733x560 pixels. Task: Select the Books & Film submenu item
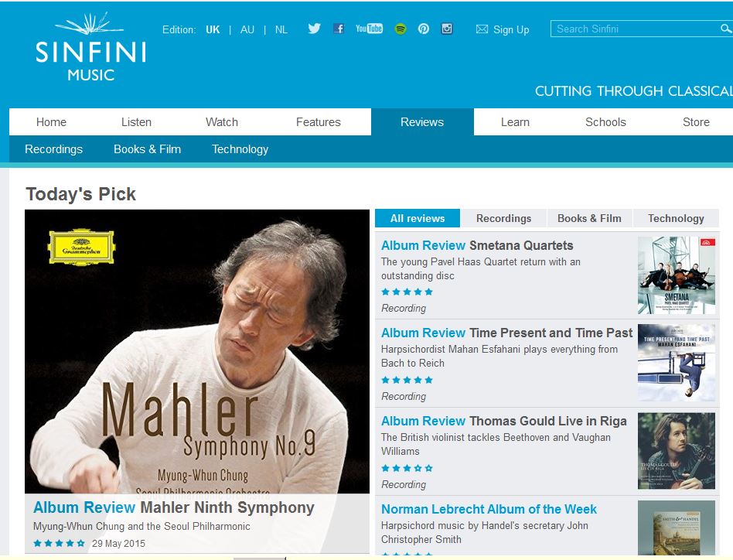147,149
